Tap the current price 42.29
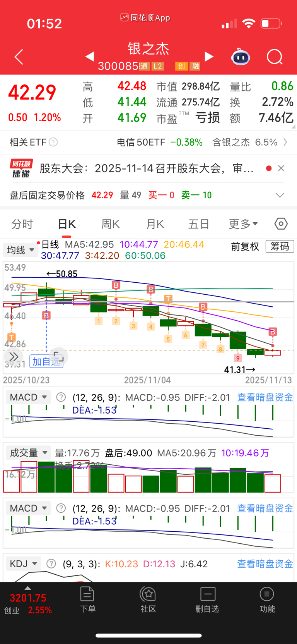The width and height of the screenshot is (297, 644). pos(32,92)
